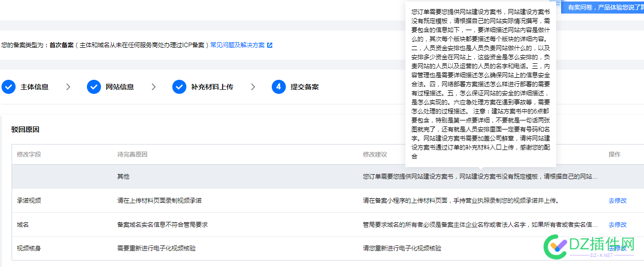Open the 常见问题及解决方案 link

tap(237, 45)
